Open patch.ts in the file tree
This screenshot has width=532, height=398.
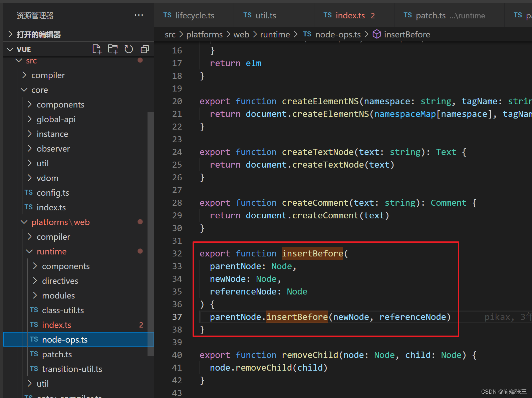point(79,354)
